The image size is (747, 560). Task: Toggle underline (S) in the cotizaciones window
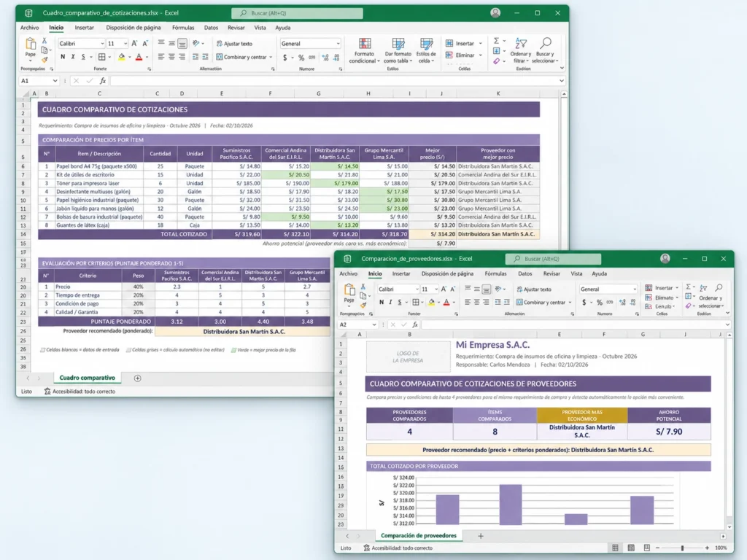(83, 57)
